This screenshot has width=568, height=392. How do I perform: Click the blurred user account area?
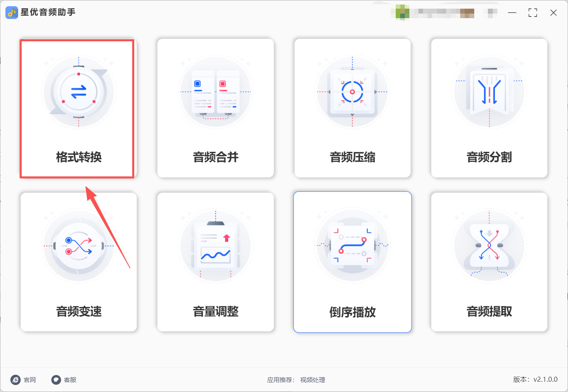click(444, 13)
